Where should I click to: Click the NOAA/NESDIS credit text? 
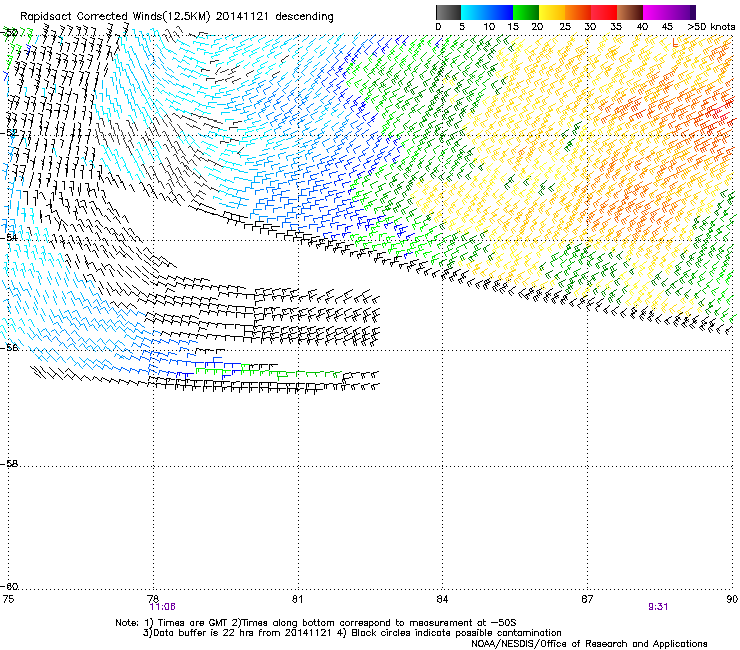[x=589, y=644]
